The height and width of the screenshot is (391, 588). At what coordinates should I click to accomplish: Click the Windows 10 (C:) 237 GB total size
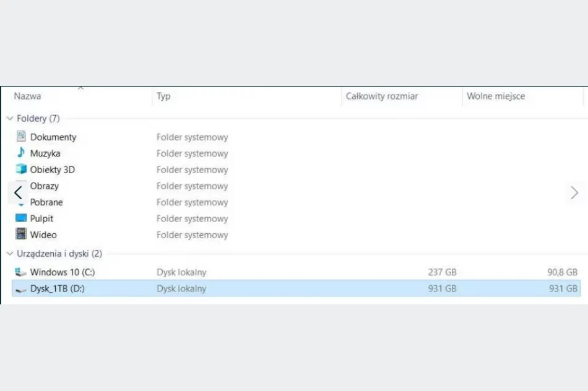pos(442,272)
